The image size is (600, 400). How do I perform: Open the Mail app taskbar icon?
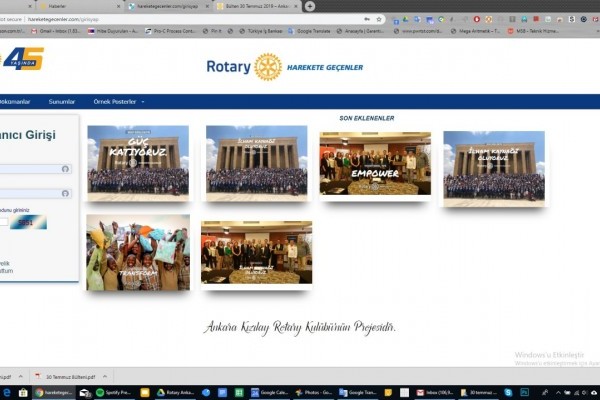click(x=84, y=392)
